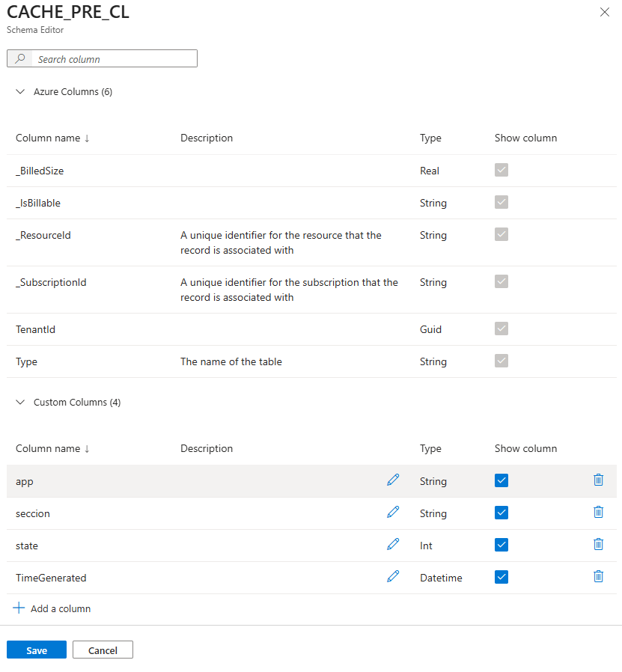Screen dimensions: 622x672
Task: Delete the seccion column with trash icon
Action: click(x=599, y=512)
